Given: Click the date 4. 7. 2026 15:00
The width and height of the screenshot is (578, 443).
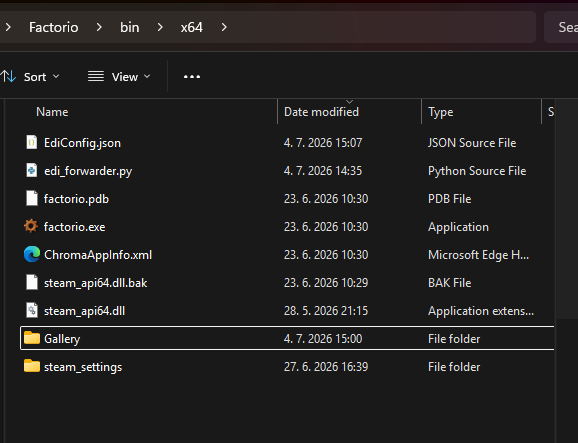Looking at the screenshot, I should click(x=323, y=339).
